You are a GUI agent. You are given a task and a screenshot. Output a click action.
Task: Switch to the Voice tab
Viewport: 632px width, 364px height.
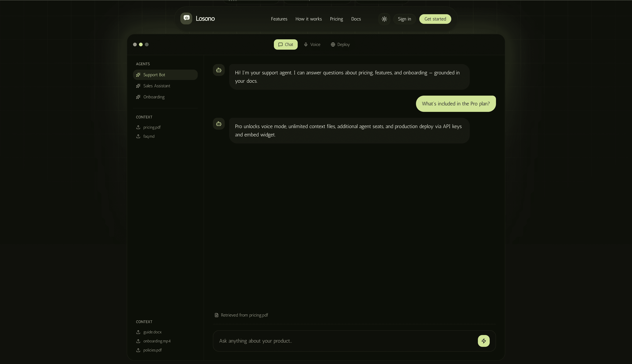click(312, 44)
